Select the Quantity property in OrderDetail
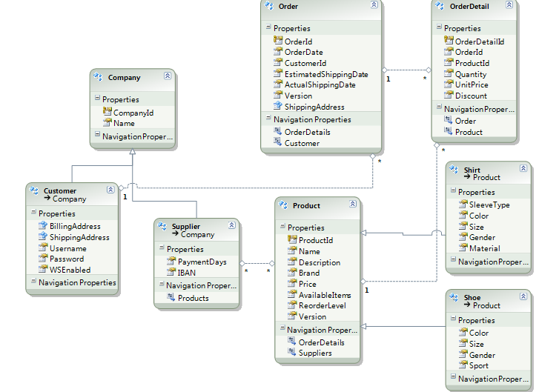 click(x=471, y=74)
